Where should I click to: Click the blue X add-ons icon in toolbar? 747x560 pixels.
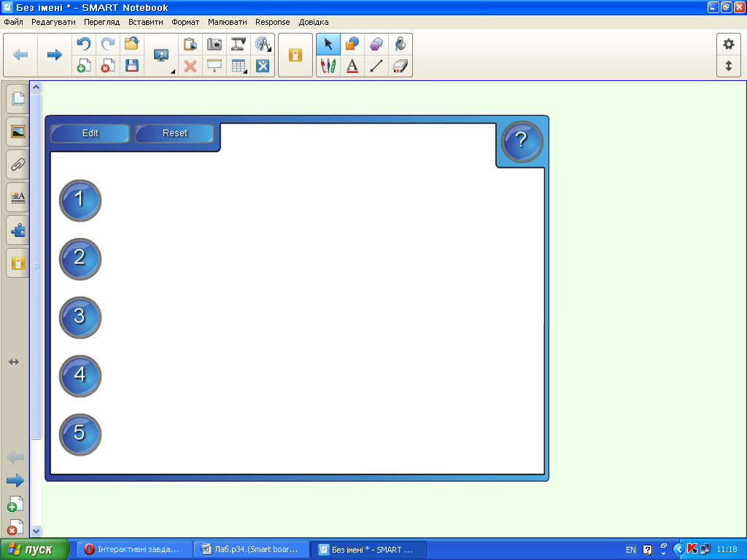263,66
